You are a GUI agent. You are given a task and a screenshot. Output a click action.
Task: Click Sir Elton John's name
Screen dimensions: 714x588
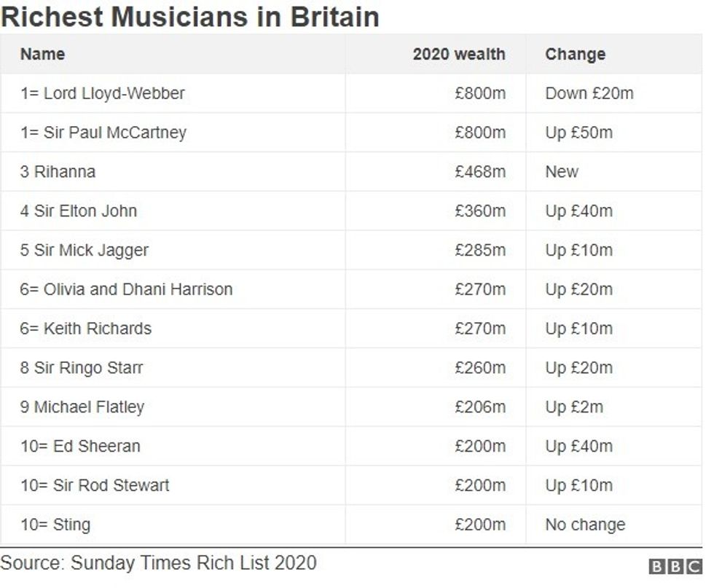tap(79, 211)
